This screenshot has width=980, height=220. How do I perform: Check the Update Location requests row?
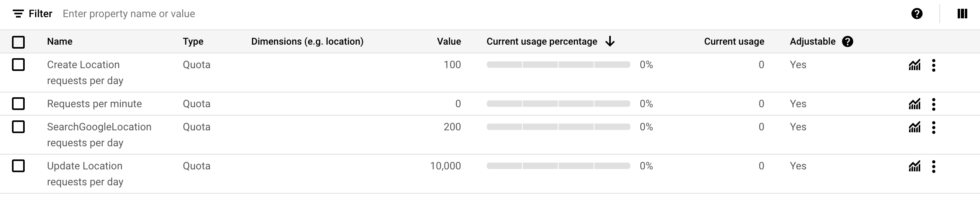[x=18, y=166]
